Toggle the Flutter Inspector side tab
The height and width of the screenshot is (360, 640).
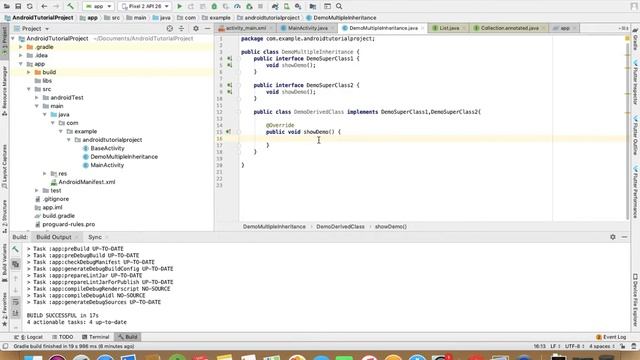[636, 82]
